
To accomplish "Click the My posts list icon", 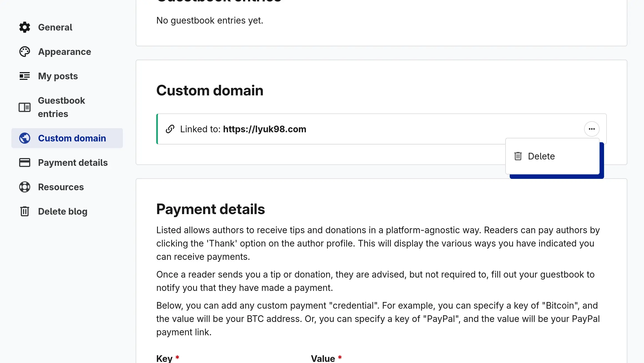I will pyautogui.click(x=24, y=76).
